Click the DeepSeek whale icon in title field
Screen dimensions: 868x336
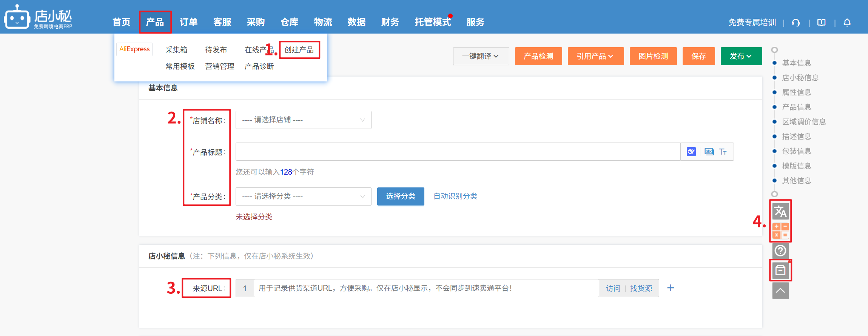point(691,152)
